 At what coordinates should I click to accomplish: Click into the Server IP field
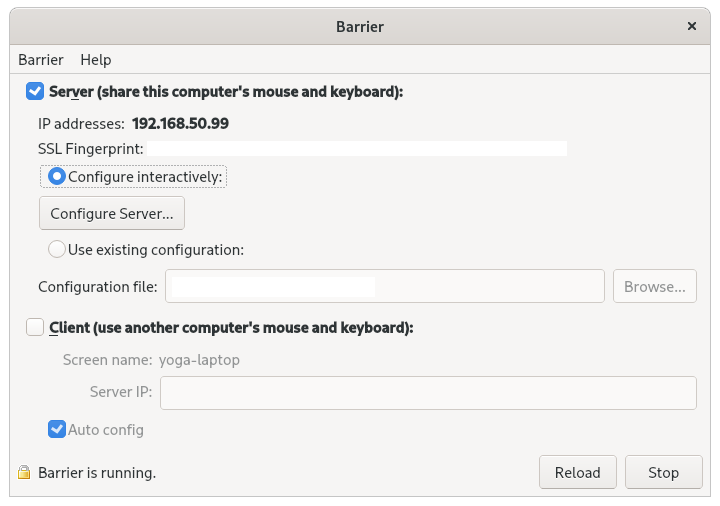click(428, 392)
